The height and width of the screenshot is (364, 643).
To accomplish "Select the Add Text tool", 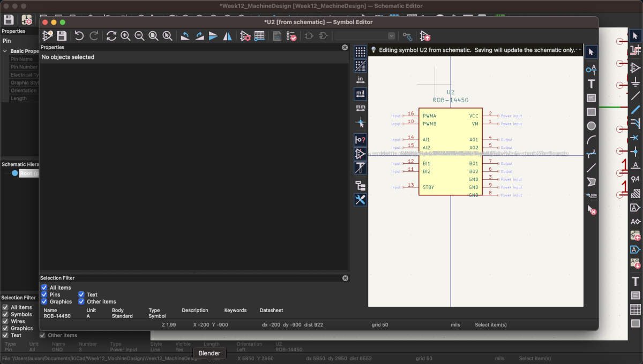I will (x=591, y=84).
